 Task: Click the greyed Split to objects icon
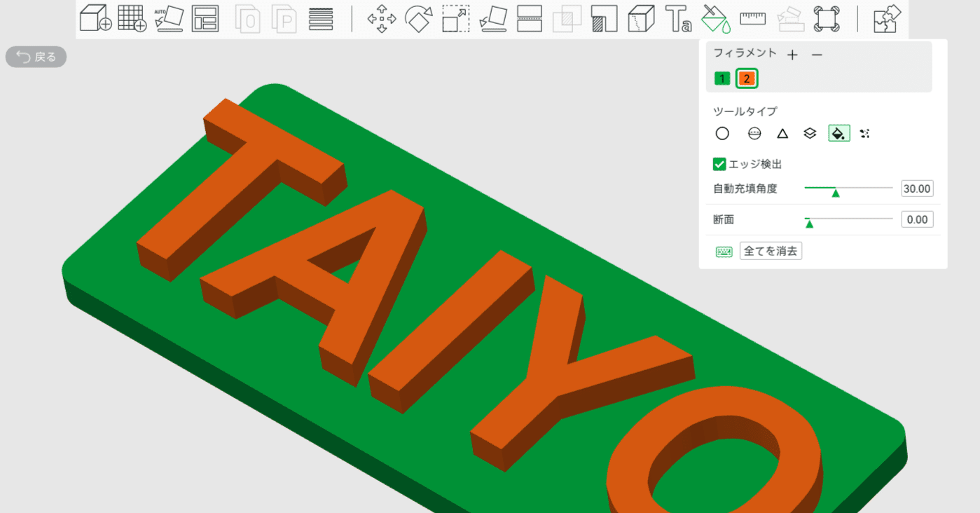click(247, 19)
